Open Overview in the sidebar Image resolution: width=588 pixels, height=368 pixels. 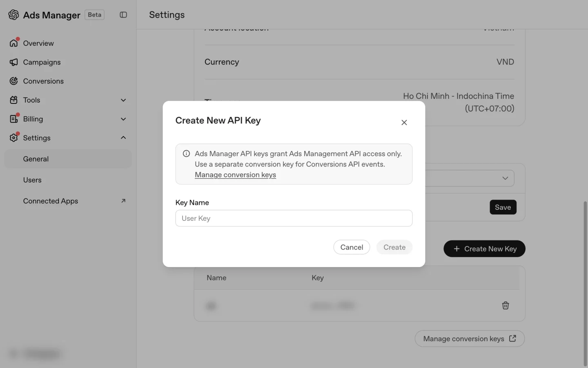pos(68,43)
